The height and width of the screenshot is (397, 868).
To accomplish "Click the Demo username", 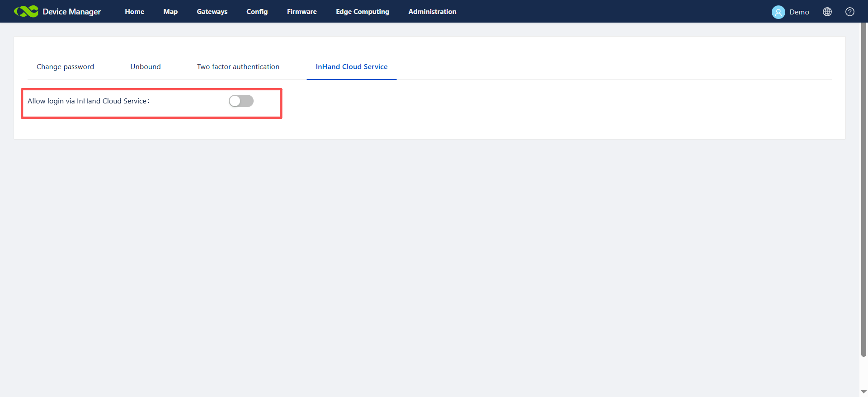I will point(799,12).
